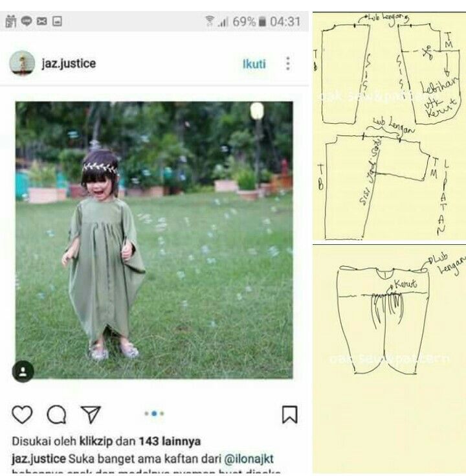
Task: Tap the chat notification icon in status bar
Action: 27,21
